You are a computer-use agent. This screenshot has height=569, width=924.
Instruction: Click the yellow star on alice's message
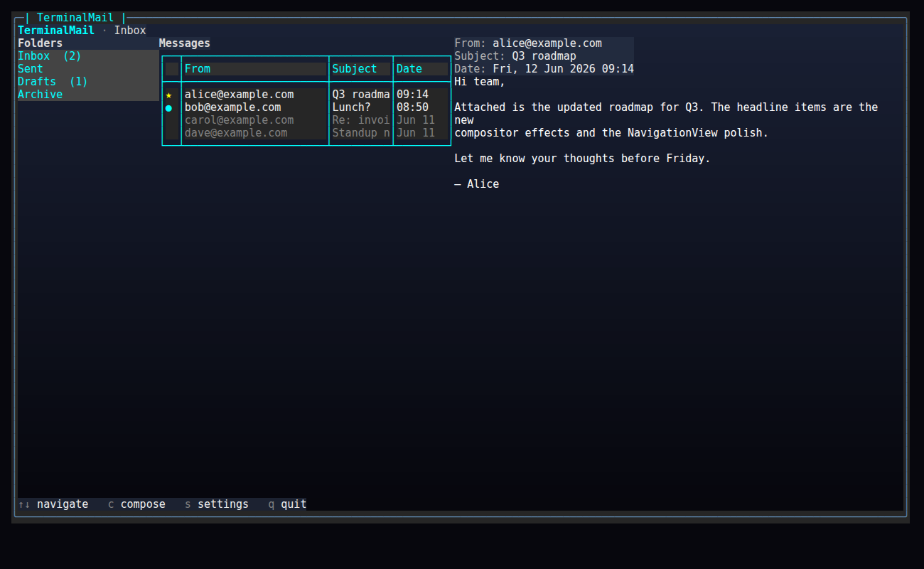click(x=168, y=95)
